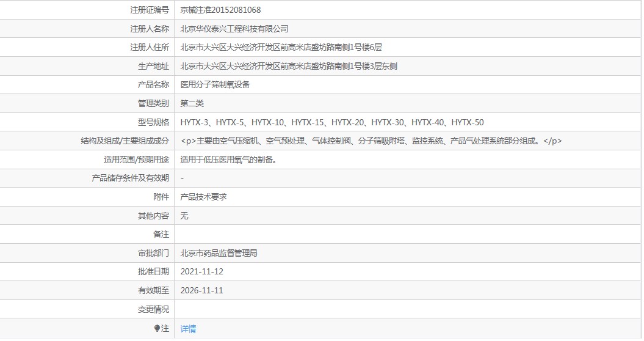Image resolution: width=644 pixels, height=341 pixels.
Task: Click the 审批部门 label
Action: [154, 253]
